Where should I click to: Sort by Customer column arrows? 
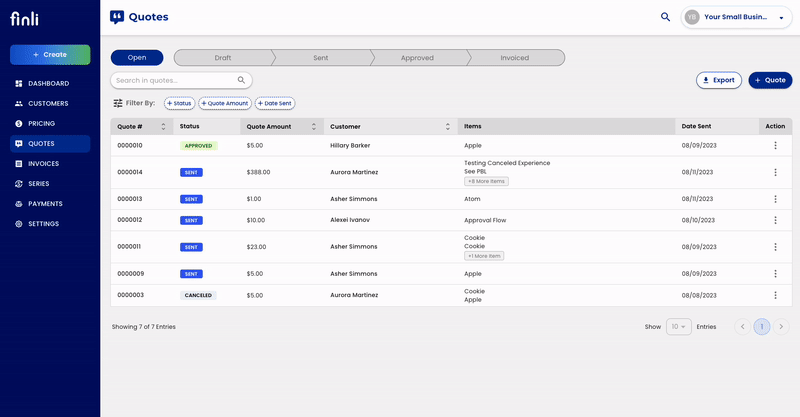pyautogui.click(x=447, y=127)
